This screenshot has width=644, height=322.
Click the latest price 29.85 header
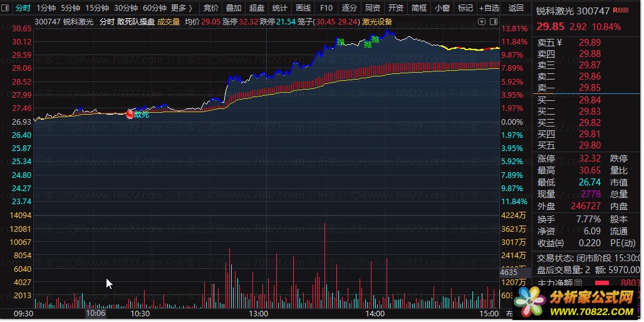tap(551, 27)
